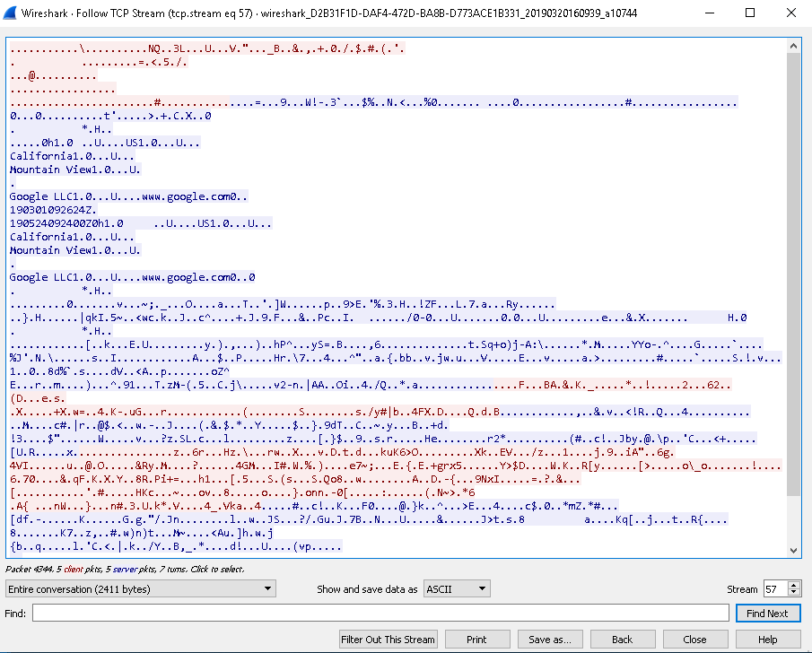Click the scrollbar down arrow
This screenshot has width=812, height=653.
click(x=793, y=551)
